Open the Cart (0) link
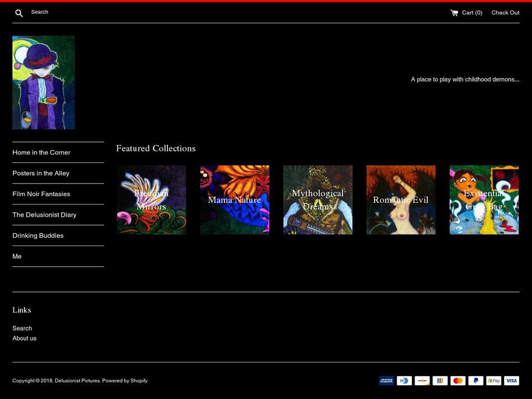This screenshot has height=399, width=532. [466, 13]
